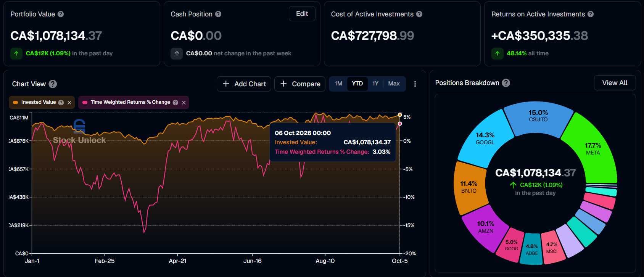644x277 pixels.
Task: Click the Add Chart button
Action: click(244, 84)
